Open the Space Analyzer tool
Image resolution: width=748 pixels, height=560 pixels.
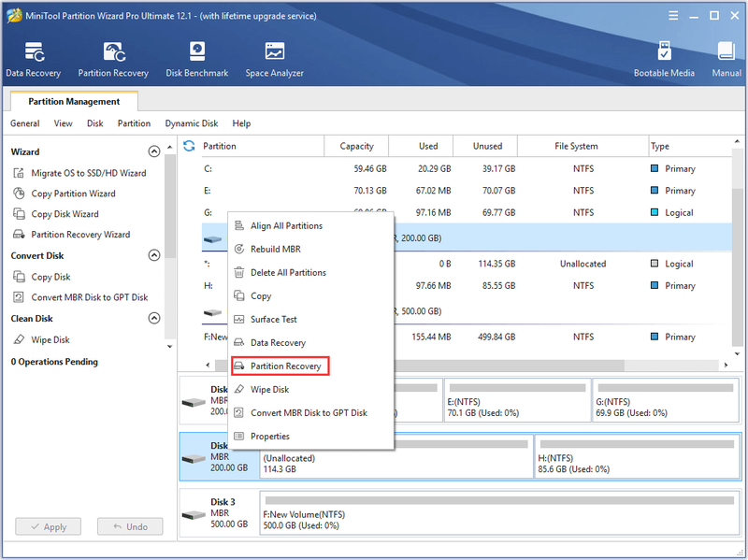tap(274, 59)
